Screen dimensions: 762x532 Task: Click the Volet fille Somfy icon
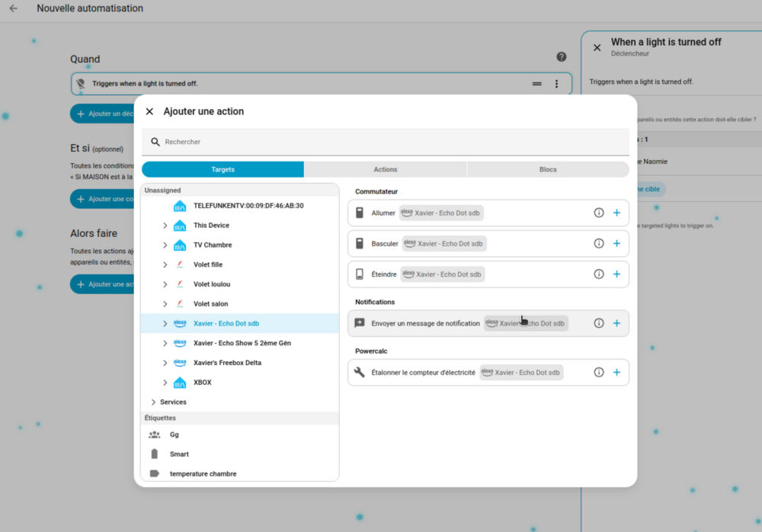180,264
